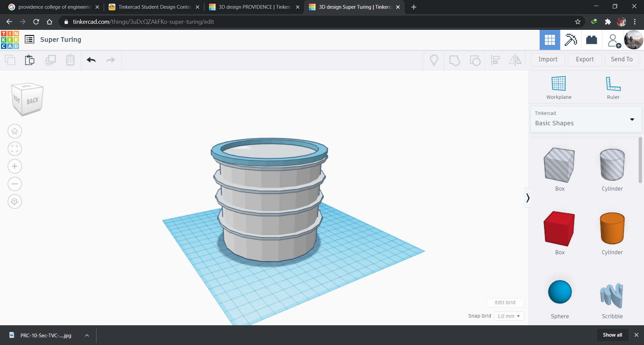Click the Copy toolbar icon
Screen dimensions: 644x345
coord(10,60)
